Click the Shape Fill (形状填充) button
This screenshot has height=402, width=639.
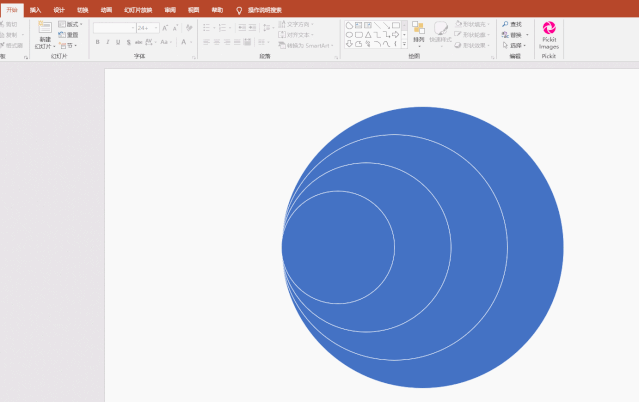tap(472, 24)
